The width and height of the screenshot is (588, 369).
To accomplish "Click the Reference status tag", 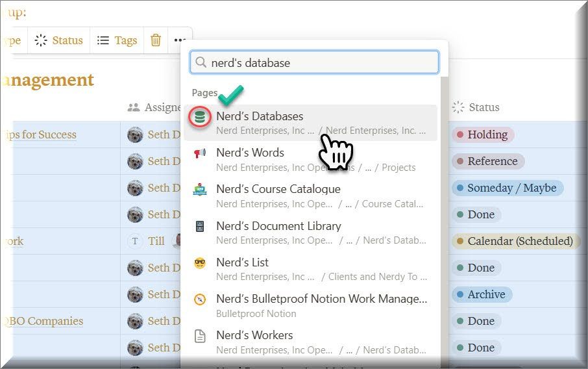I will (x=487, y=161).
